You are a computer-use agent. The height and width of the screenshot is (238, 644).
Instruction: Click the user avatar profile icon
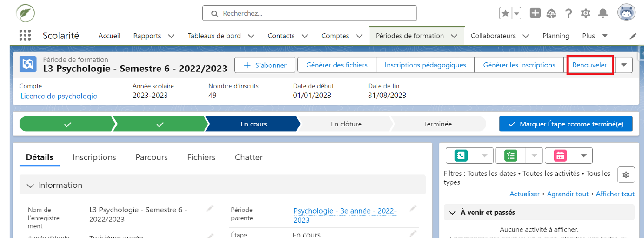coord(626,13)
